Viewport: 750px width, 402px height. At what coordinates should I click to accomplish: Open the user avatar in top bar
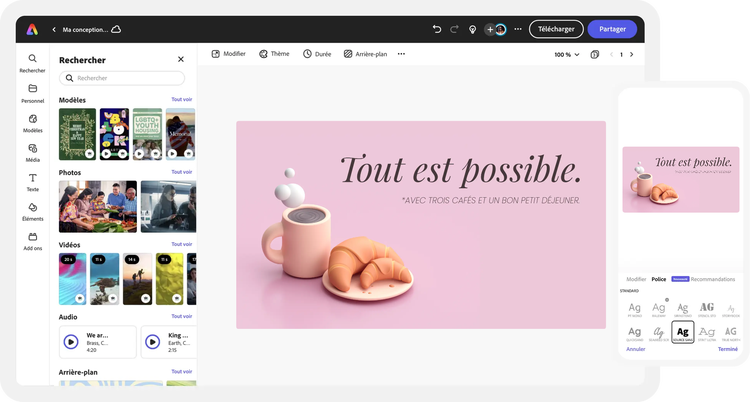(x=501, y=30)
